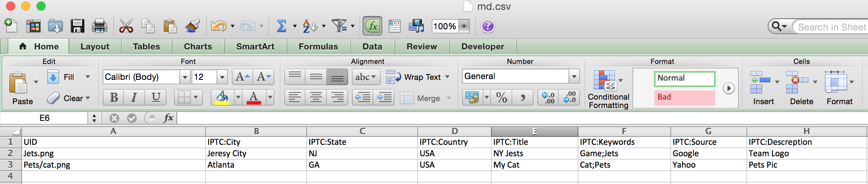Open the General number format dropdown
The width and height of the screenshot is (868, 184).
pos(574,76)
